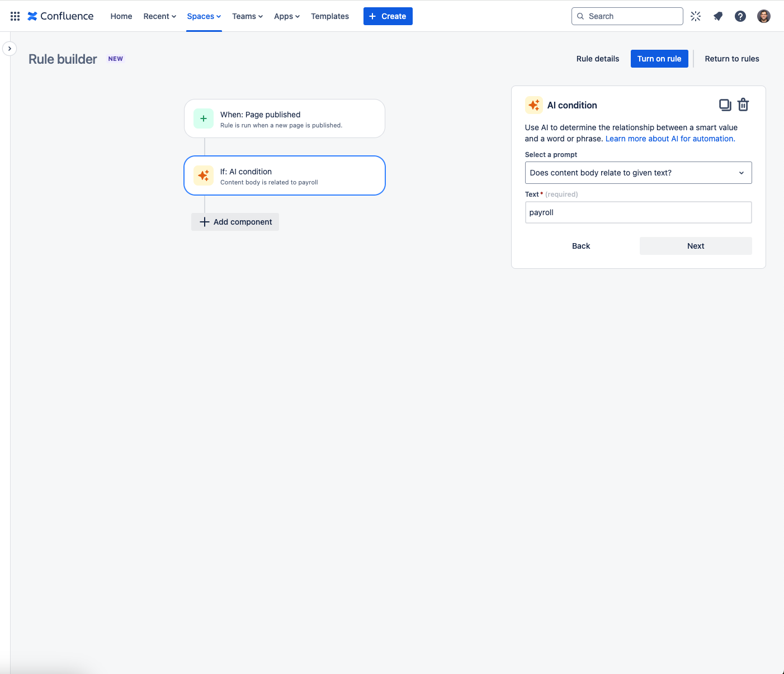Duplicate the AI condition component

coord(725,105)
